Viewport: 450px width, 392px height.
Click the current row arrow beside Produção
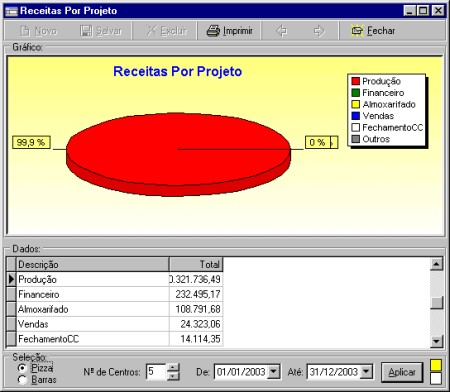11,279
